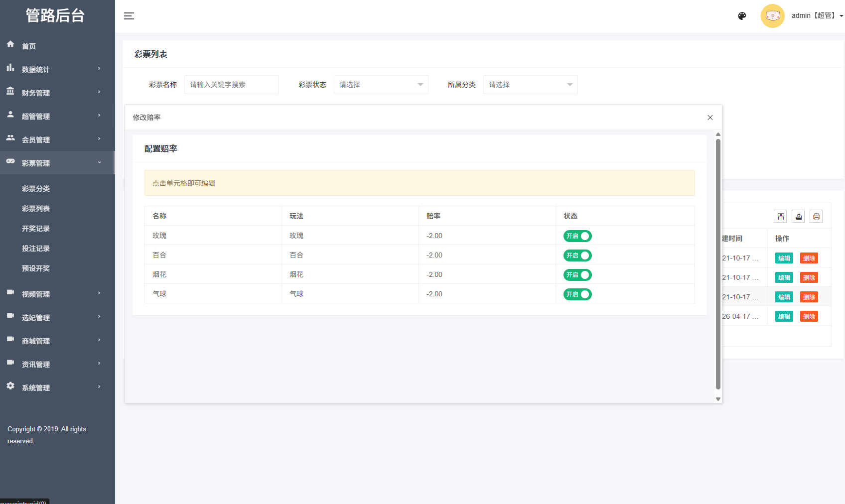
Task: Toggle the 玫瑰 status switch off
Action: pos(577,236)
